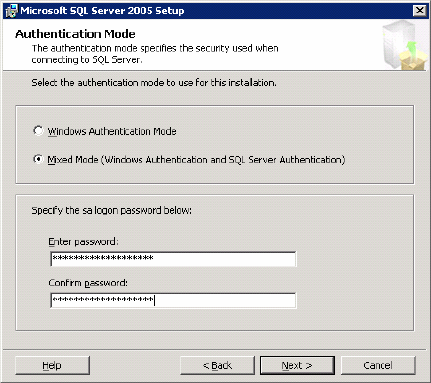Click the 'Enter password:' label
Screen dimensions: 431x383
coord(83,241)
